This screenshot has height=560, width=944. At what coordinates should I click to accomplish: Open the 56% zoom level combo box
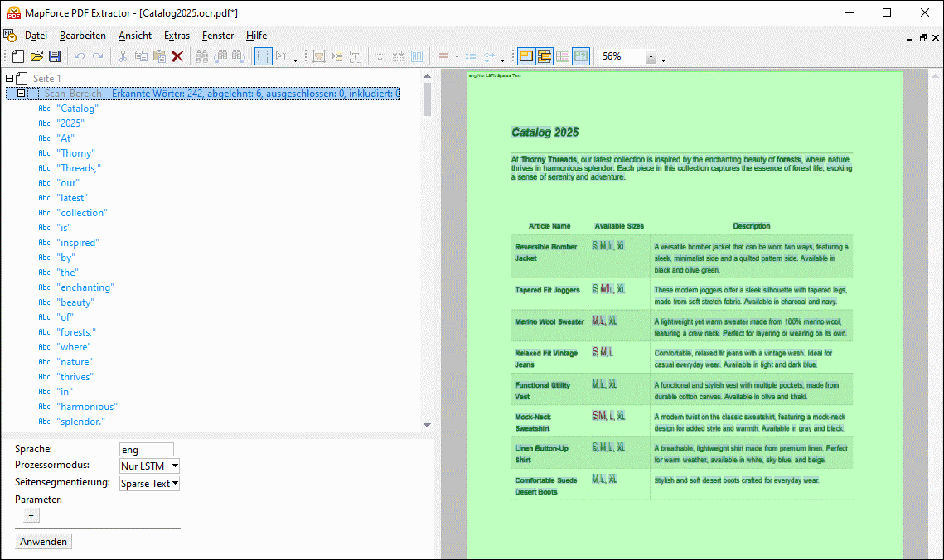[x=651, y=57]
